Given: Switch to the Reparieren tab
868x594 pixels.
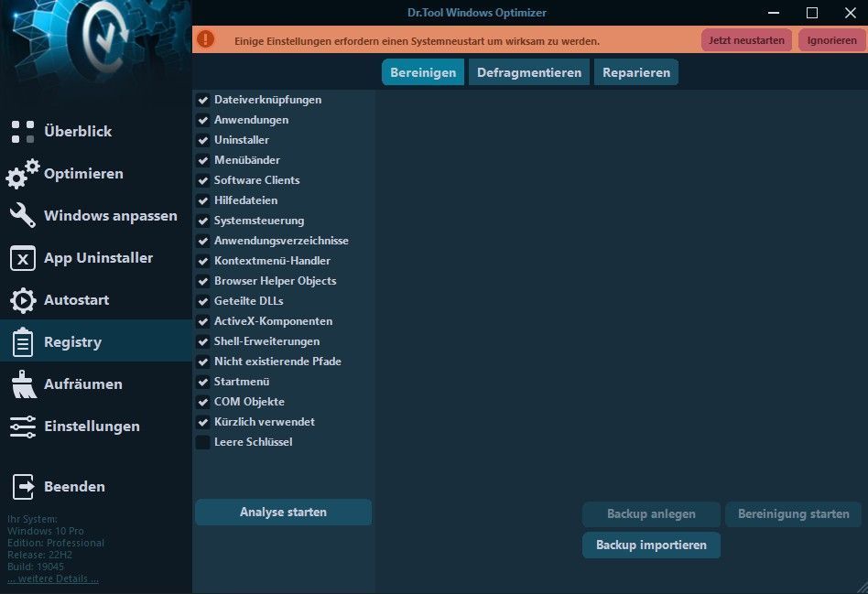Looking at the screenshot, I should point(636,72).
